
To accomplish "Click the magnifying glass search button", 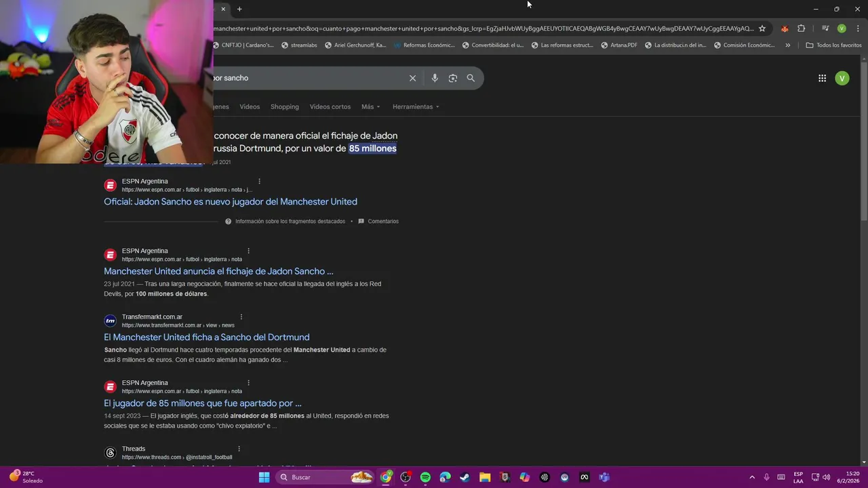I will (471, 78).
